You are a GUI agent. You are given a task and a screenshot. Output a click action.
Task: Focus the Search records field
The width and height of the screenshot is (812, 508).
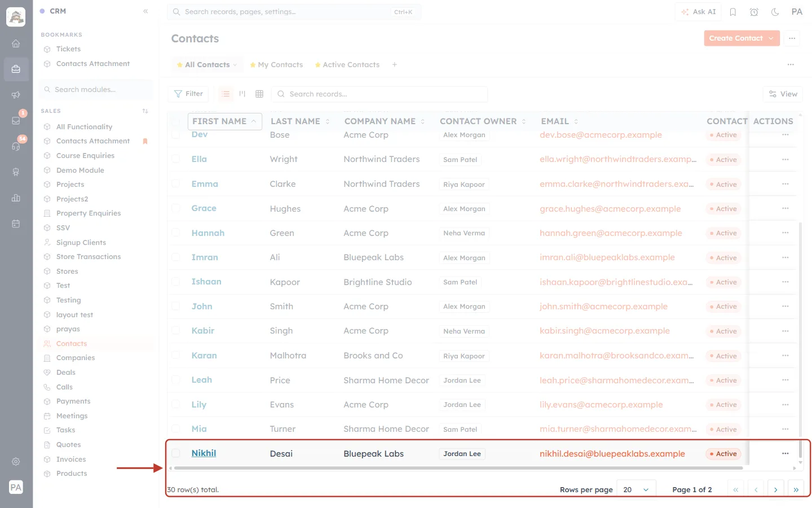coord(379,94)
